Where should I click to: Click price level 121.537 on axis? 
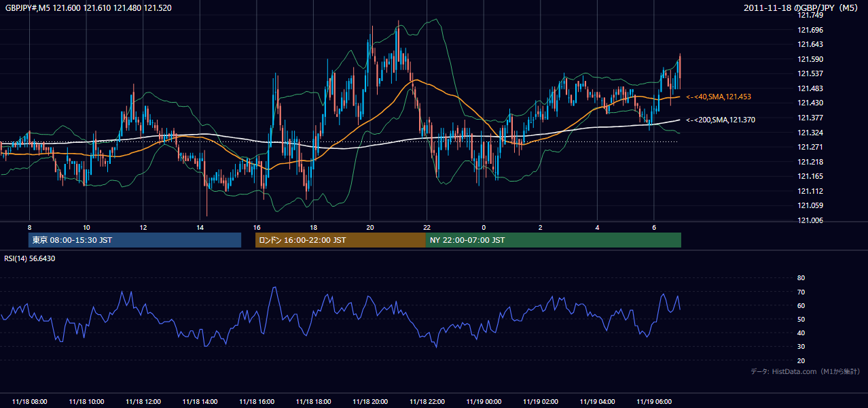coord(810,74)
